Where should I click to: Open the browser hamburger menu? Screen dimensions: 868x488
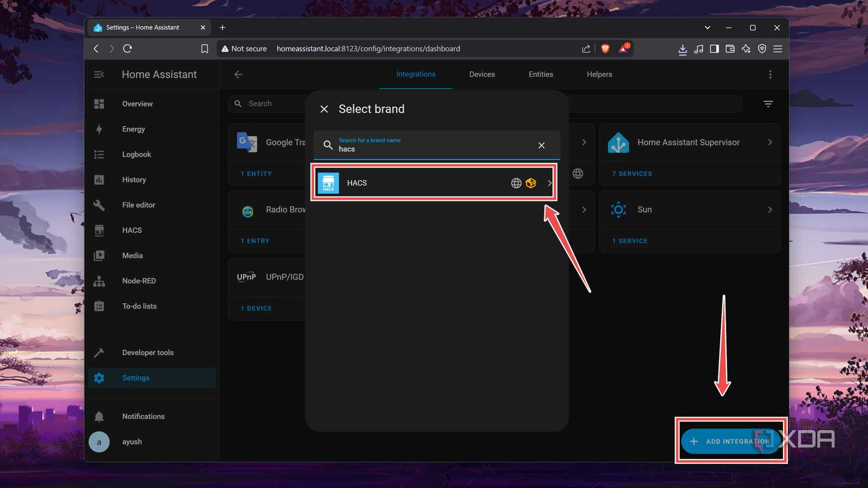pos(778,48)
